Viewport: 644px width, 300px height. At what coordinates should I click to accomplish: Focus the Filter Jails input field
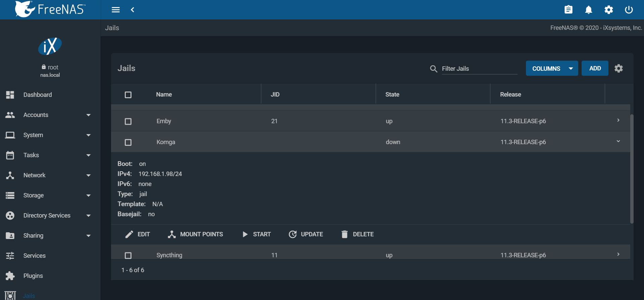coord(479,69)
